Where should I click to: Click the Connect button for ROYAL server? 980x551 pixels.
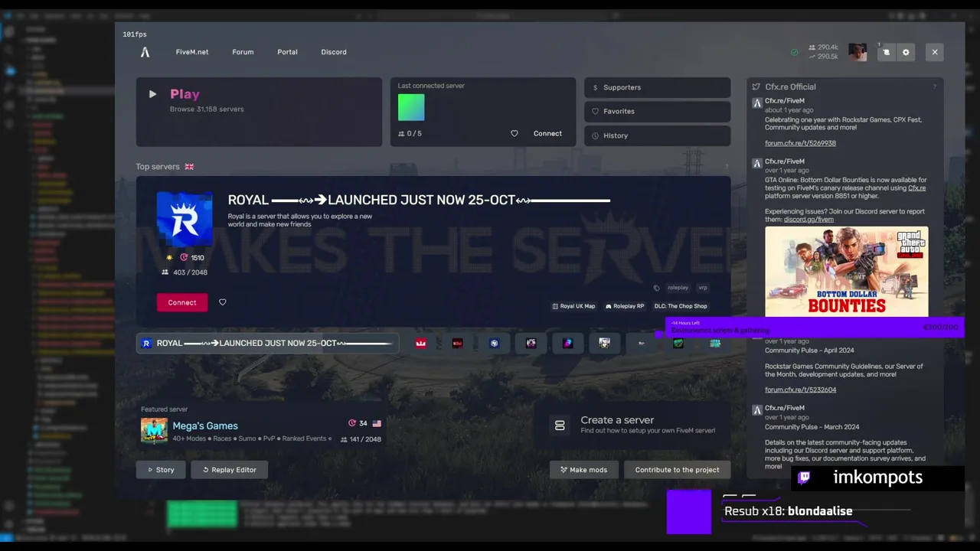(x=182, y=302)
